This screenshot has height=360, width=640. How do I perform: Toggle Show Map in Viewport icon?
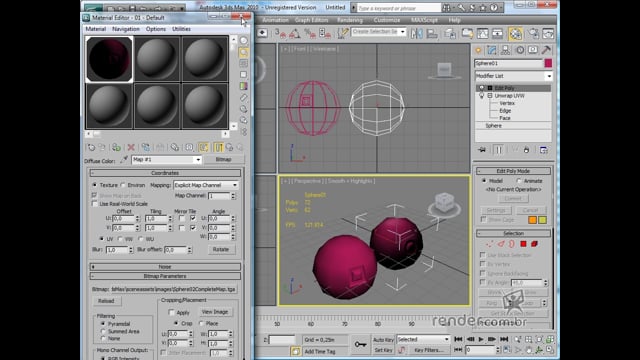(x=204, y=147)
